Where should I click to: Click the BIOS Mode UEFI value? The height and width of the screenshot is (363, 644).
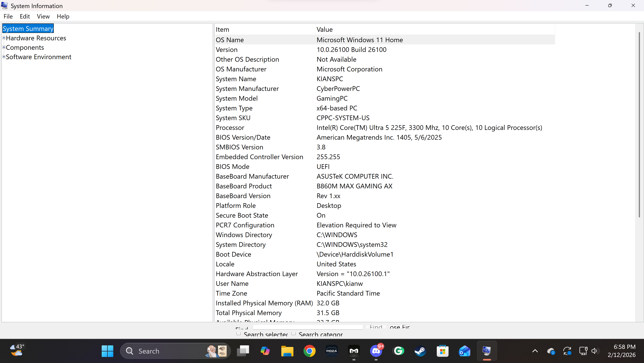pos(323,167)
